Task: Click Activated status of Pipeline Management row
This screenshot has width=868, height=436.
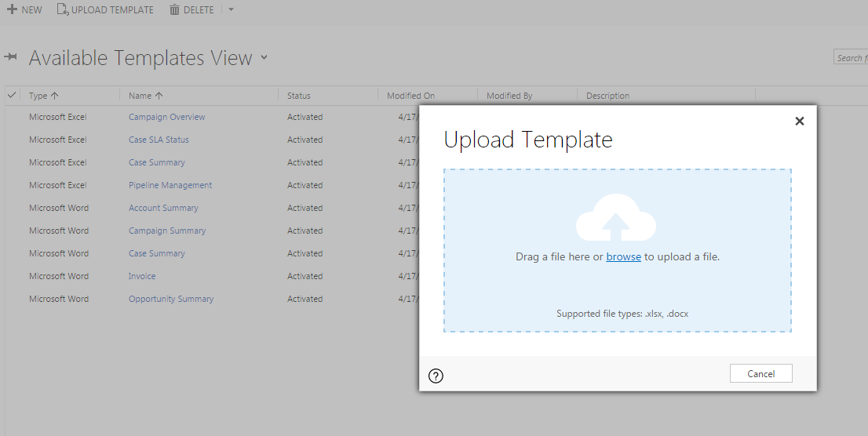Action: point(305,185)
